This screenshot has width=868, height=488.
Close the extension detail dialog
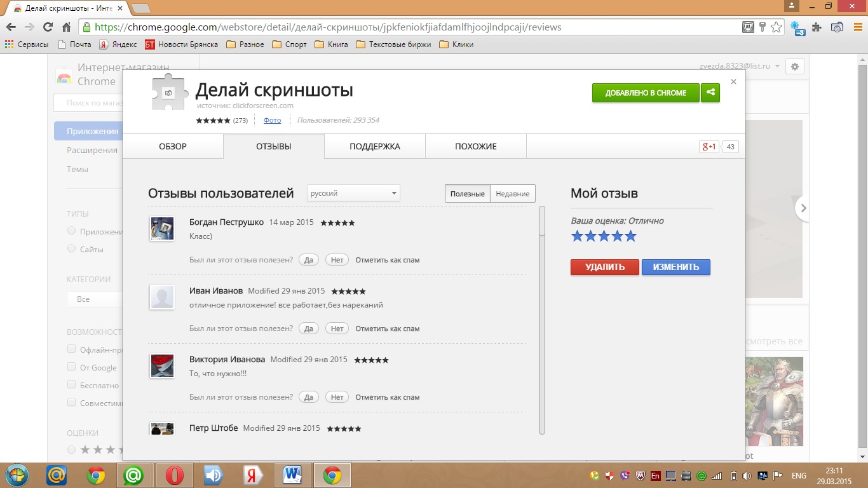point(733,81)
